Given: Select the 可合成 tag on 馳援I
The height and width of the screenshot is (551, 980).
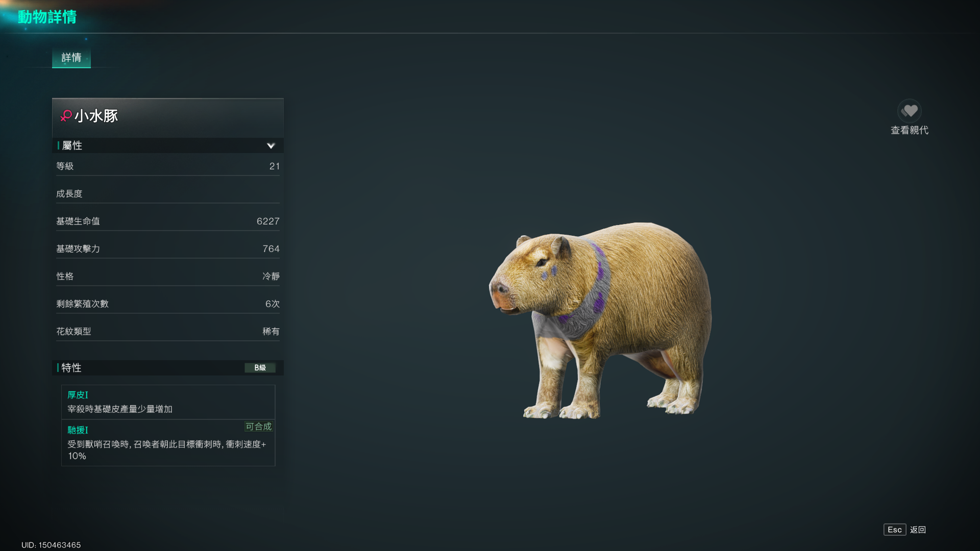Looking at the screenshot, I should [x=259, y=427].
